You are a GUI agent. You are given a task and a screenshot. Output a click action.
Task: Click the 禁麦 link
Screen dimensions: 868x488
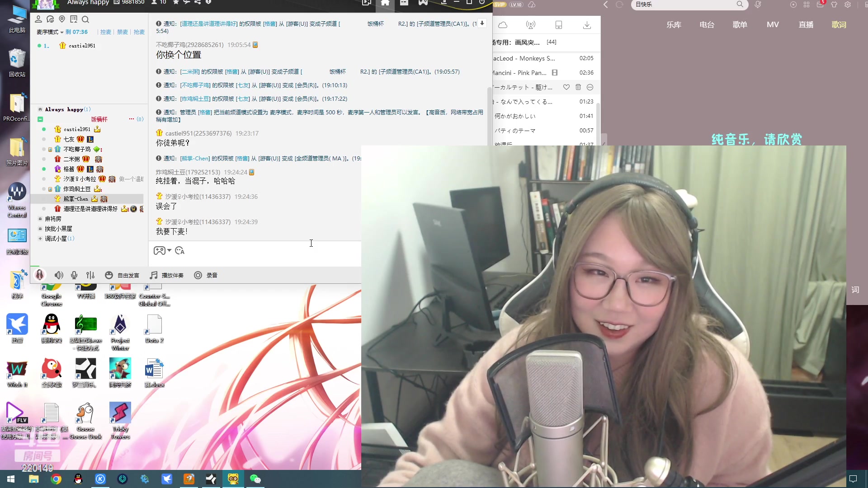point(123,32)
